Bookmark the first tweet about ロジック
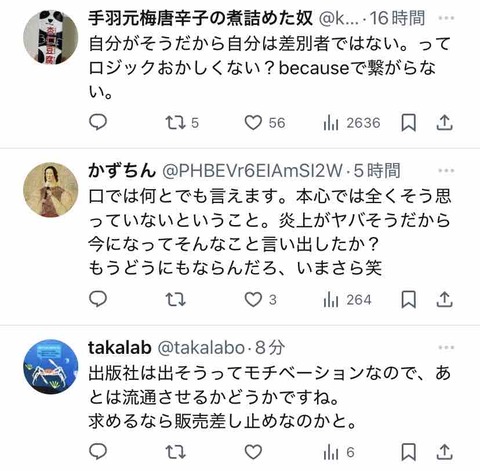 tap(408, 123)
